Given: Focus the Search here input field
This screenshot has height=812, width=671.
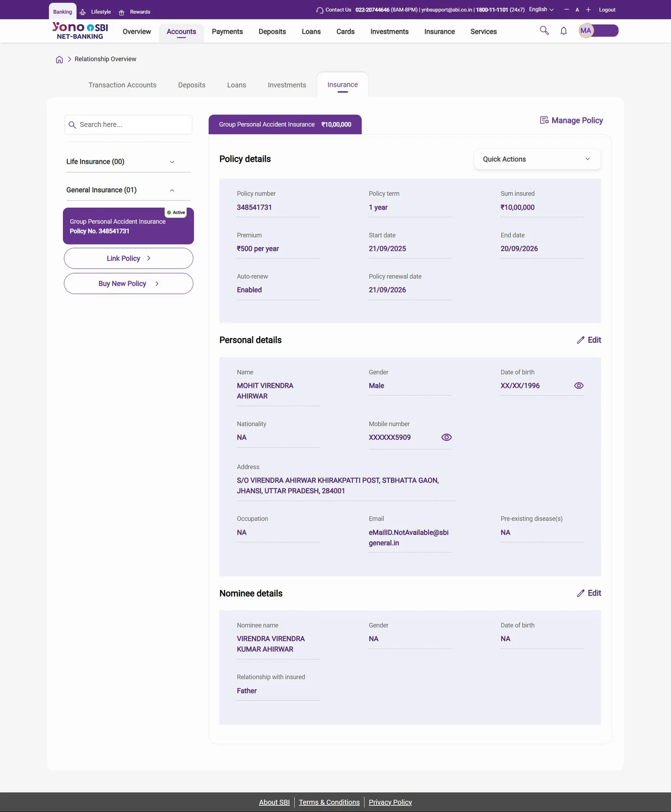Looking at the screenshot, I should coord(128,125).
